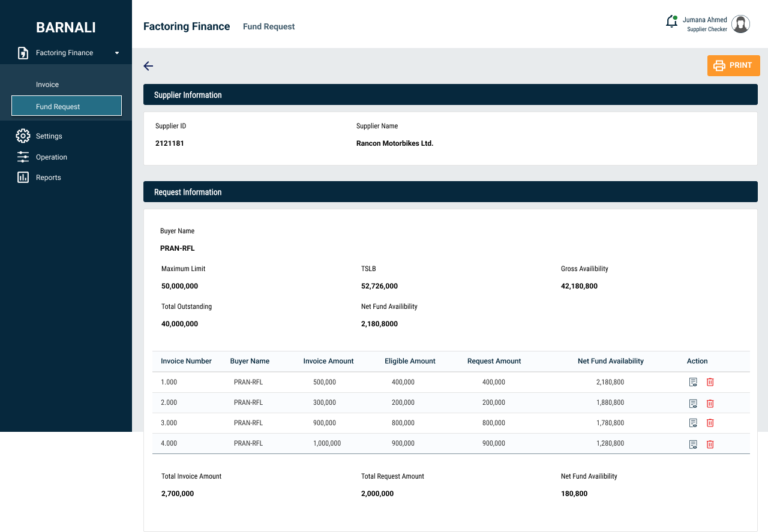768x532 pixels.
Task: Select Rancon Motorbikes Ltd. supplier name
Action: [x=395, y=143]
